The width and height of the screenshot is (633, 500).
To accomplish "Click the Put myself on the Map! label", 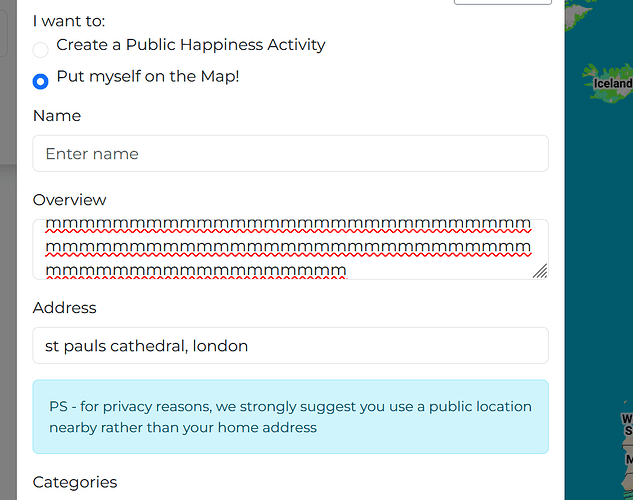I will 148,76.
